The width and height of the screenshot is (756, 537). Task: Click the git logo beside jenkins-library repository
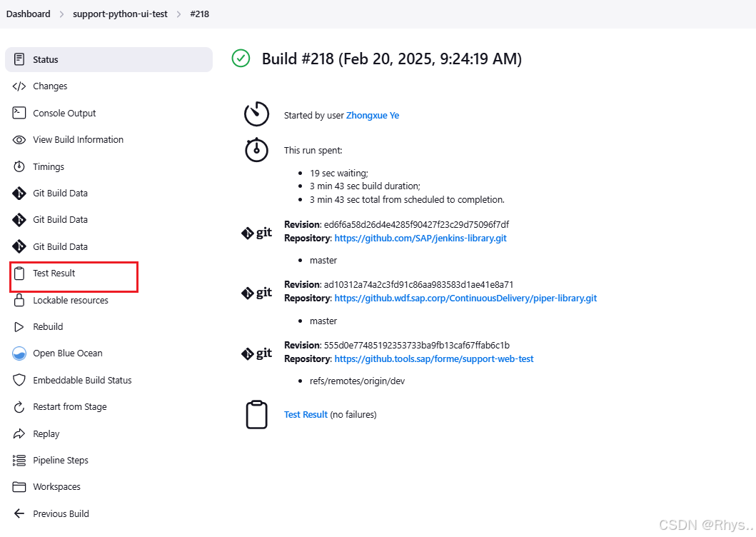pos(256,233)
